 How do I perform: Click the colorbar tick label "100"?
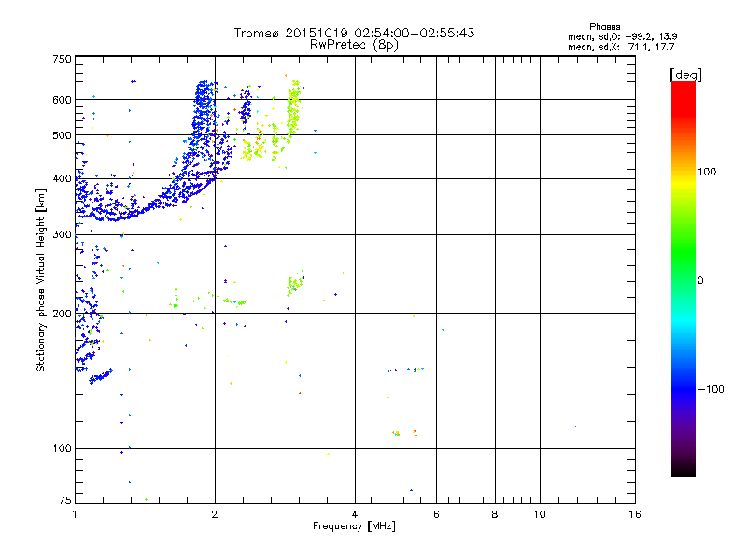[x=707, y=172]
